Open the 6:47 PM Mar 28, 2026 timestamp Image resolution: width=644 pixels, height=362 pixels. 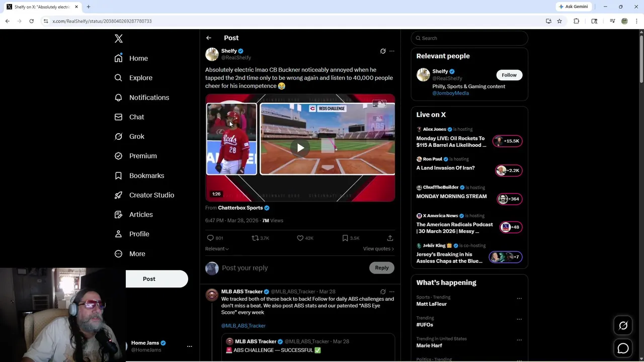[231, 221]
